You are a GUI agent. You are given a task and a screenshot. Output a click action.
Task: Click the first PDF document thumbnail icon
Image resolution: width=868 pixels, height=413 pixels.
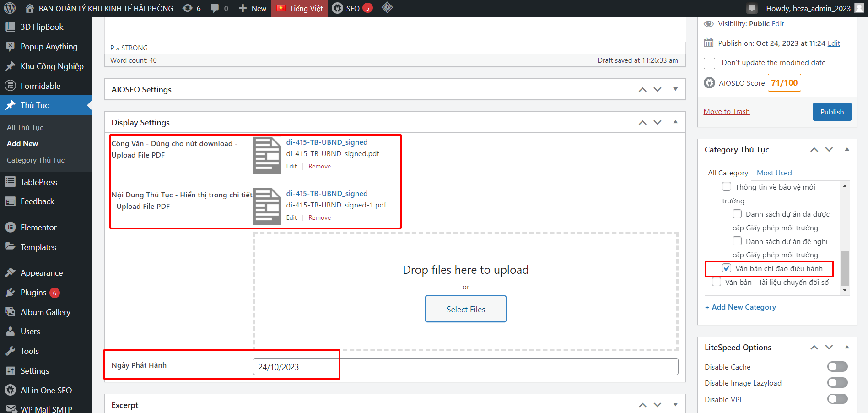[267, 155]
